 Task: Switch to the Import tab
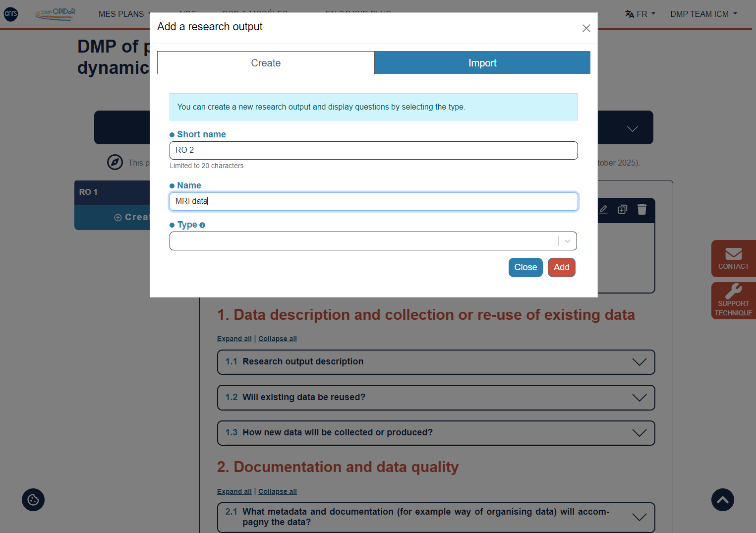(482, 63)
